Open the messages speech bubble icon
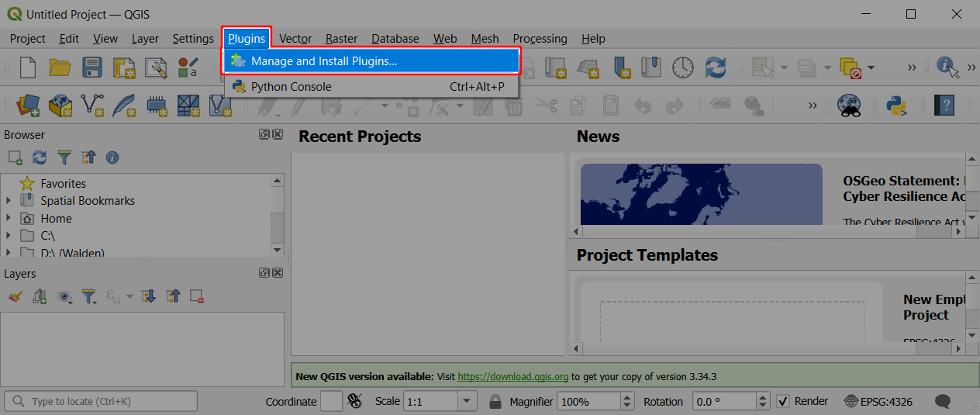 pyautogui.click(x=943, y=402)
